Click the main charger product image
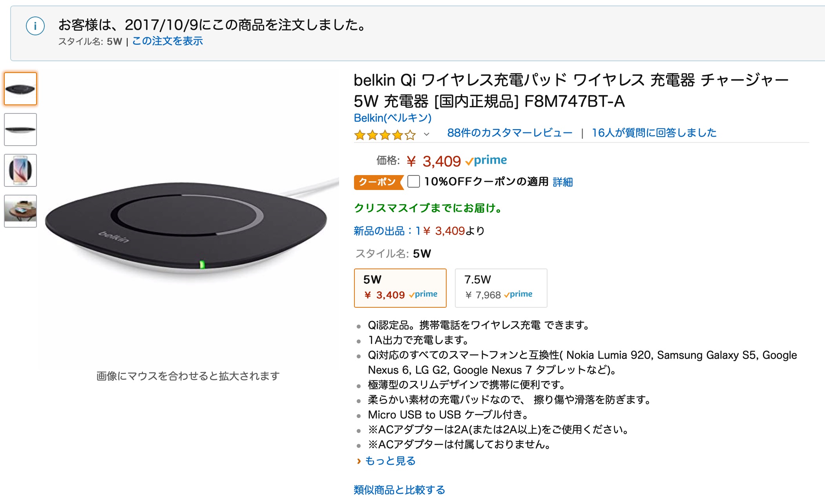 (188, 228)
